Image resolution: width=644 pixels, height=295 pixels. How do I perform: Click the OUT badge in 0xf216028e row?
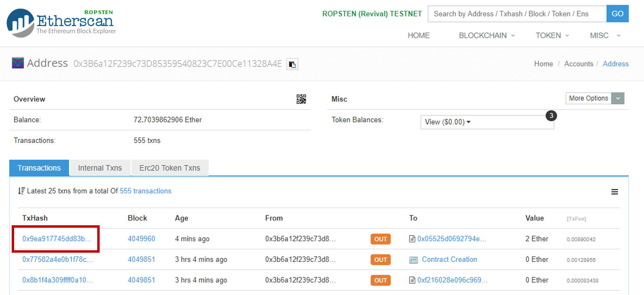(381, 280)
